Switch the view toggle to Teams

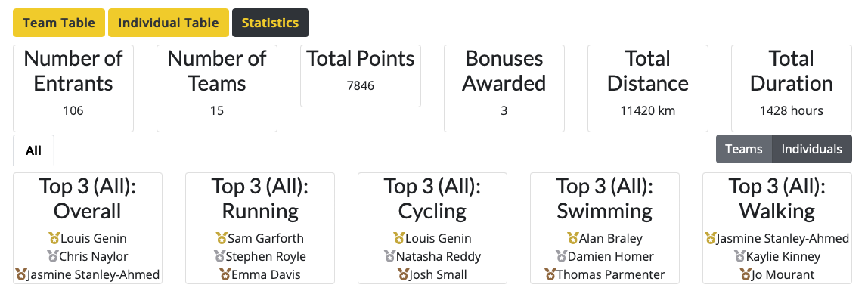pyautogui.click(x=744, y=149)
